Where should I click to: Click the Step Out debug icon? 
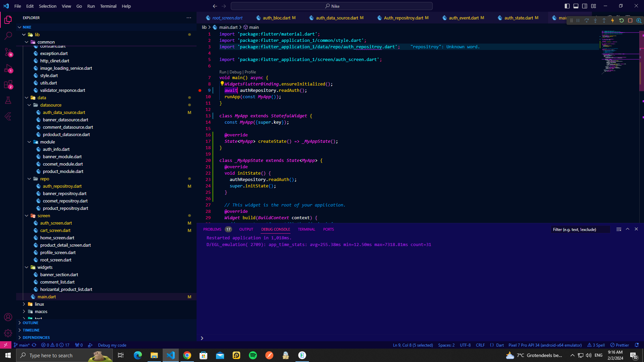tap(604, 20)
